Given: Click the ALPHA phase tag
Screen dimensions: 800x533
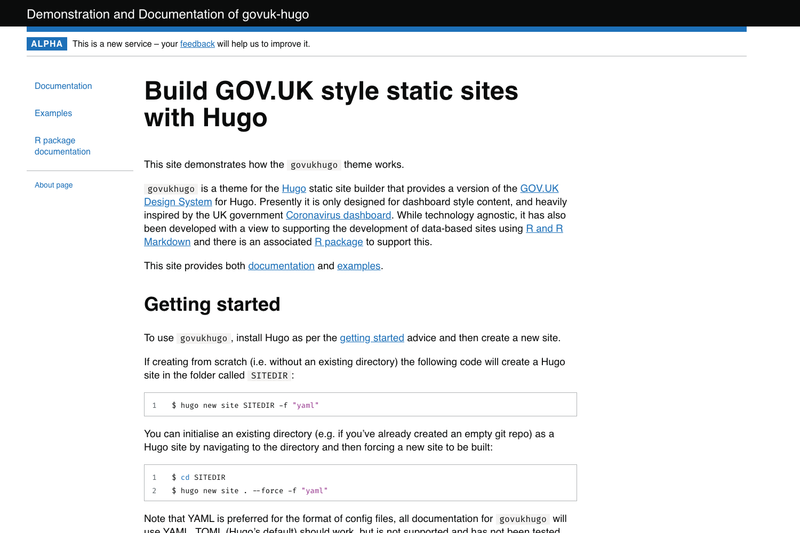Looking at the screenshot, I should click(46, 44).
